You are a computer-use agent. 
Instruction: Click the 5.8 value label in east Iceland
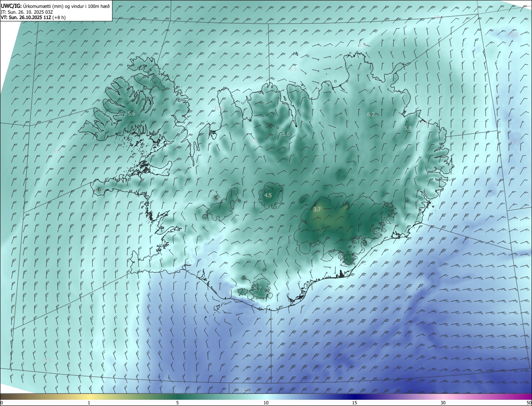[408, 128]
